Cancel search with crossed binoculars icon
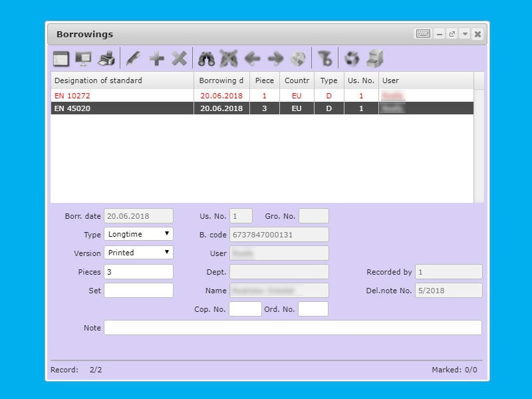Viewport: 532px width, 399px height. point(229,59)
